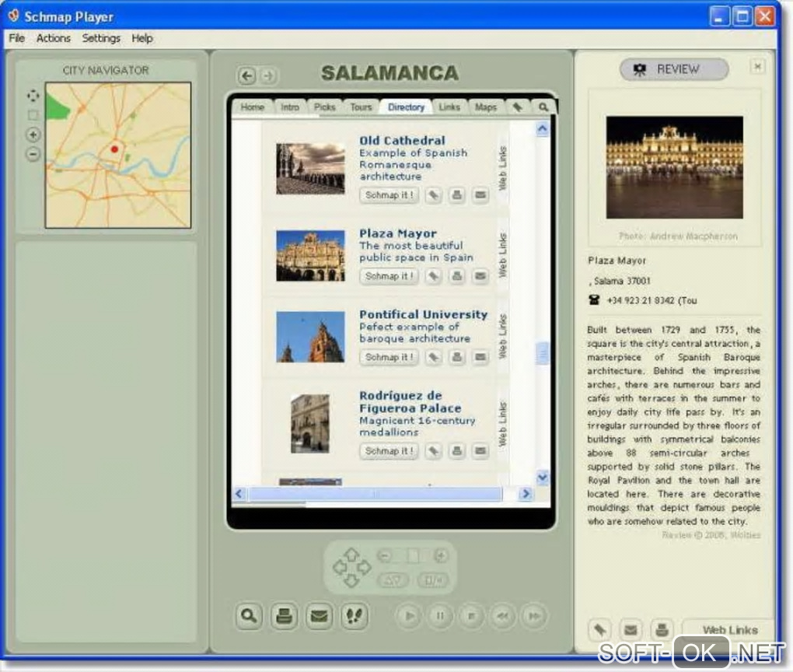Image resolution: width=793 pixels, height=672 pixels.
Task: Open the magnifier search tab
Action: click(543, 107)
